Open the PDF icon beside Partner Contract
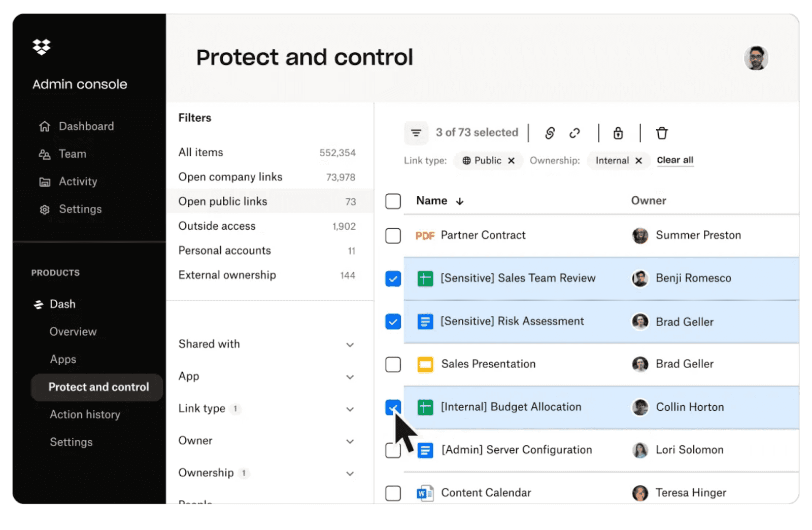This screenshot has width=812, height=530. [x=425, y=235]
